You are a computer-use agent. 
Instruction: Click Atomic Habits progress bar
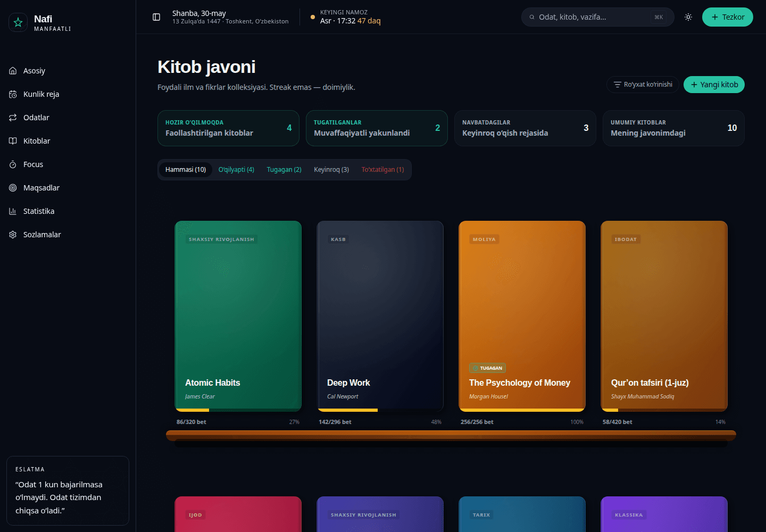[x=238, y=410]
